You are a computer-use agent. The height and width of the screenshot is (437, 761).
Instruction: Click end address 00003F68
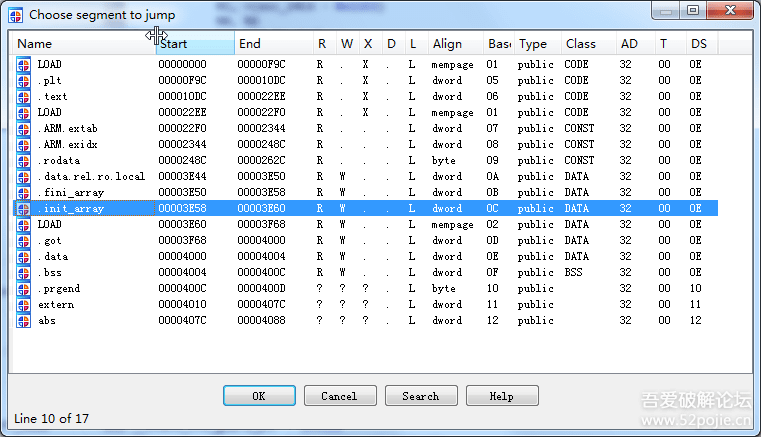tap(262, 225)
